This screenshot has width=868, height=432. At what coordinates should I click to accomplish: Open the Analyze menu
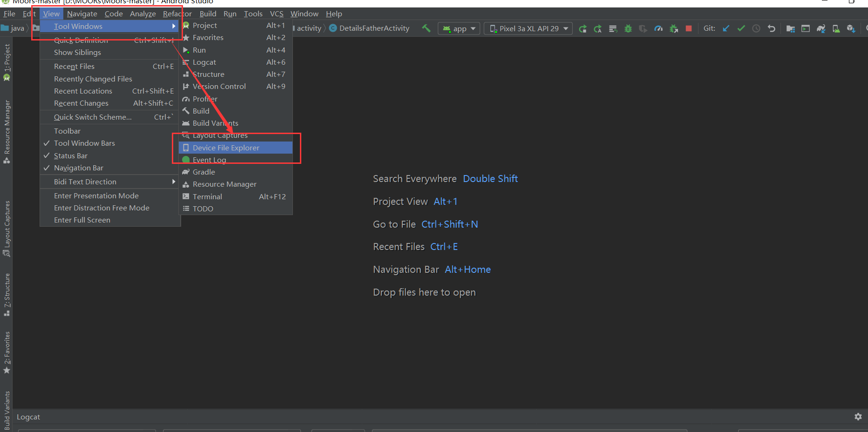tap(143, 13)
